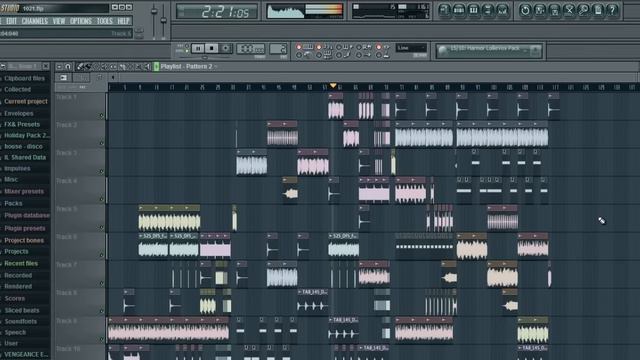This screenshot has width=640, height=360.
Task: Open the project info clipboard icon
Action: (x=598, y=10)
